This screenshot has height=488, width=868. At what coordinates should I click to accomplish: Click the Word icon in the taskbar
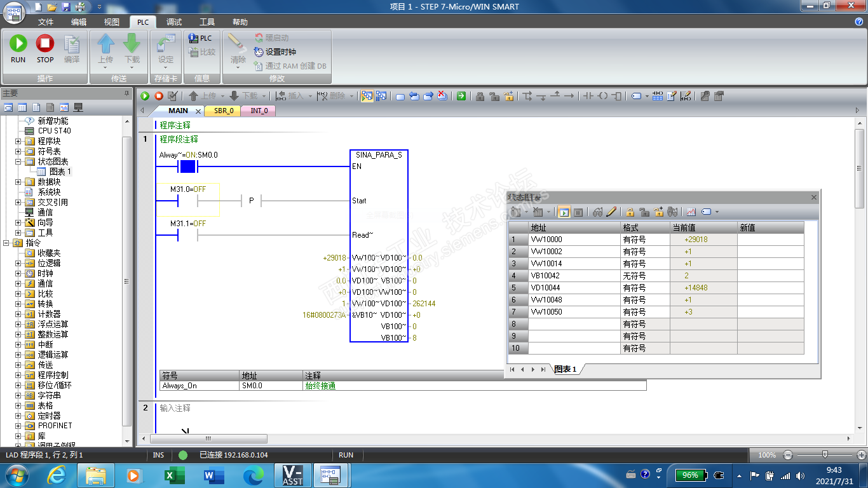[214, 475]
